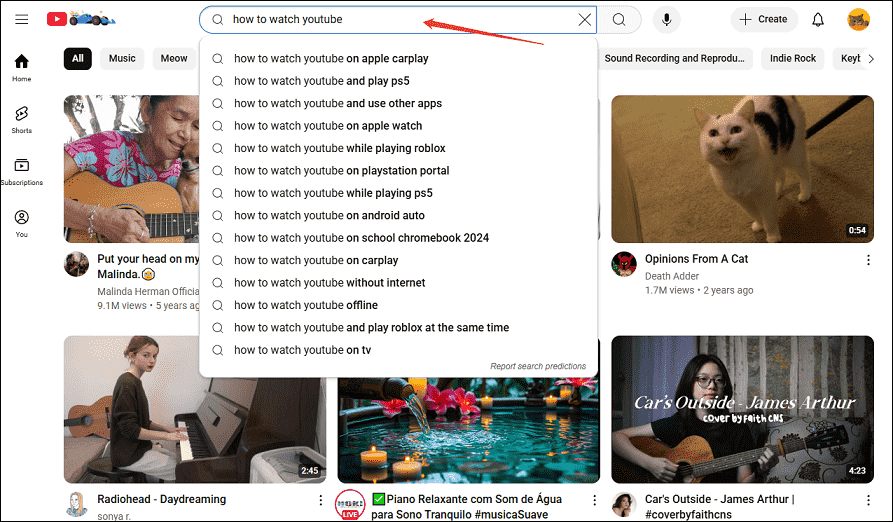The width and height of the screenshot is (893, 522).
Task: Open the You page in sidebar
Action: [x=22, y=223]
